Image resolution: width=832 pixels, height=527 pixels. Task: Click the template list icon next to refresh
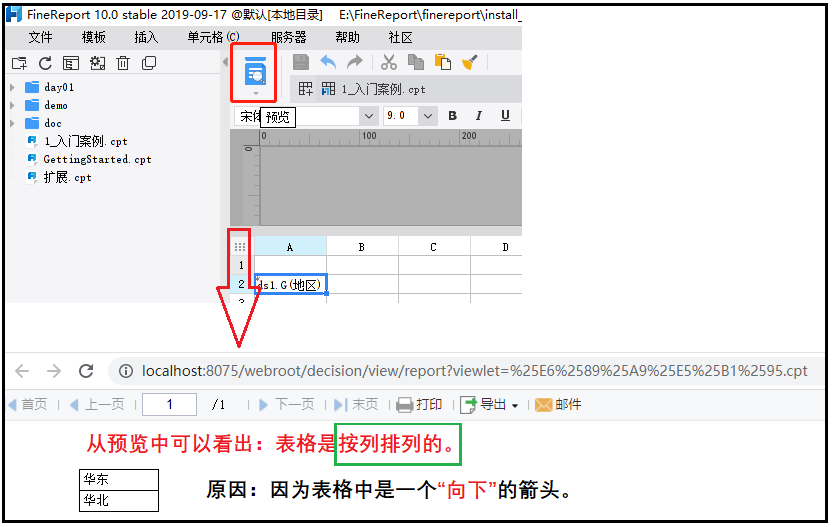tap(71, 64)
